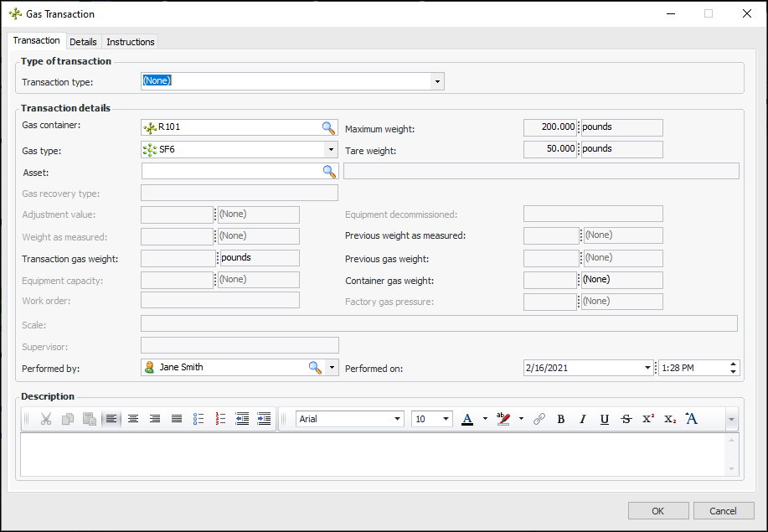Viewport: 768px width, 532px height.
Task: Insert a bulleted list in description
Action: 198,419
